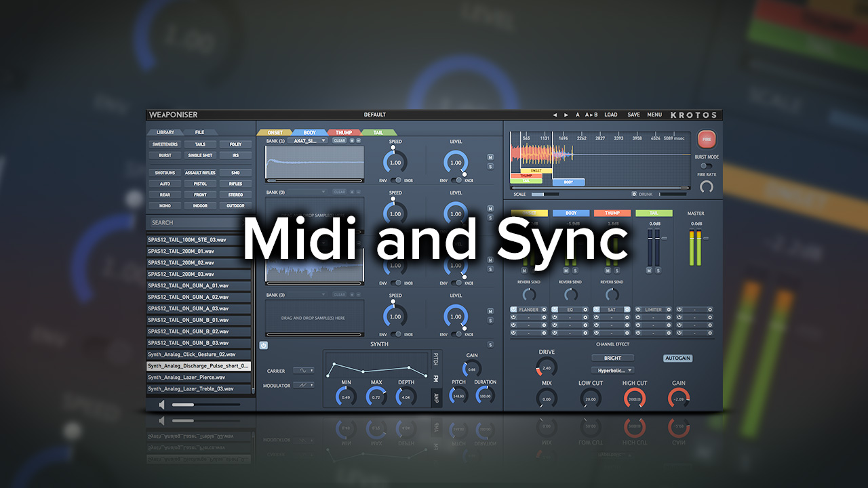Toggle the Autogain button
Screen dimensions: 868x488
point(677,358)
